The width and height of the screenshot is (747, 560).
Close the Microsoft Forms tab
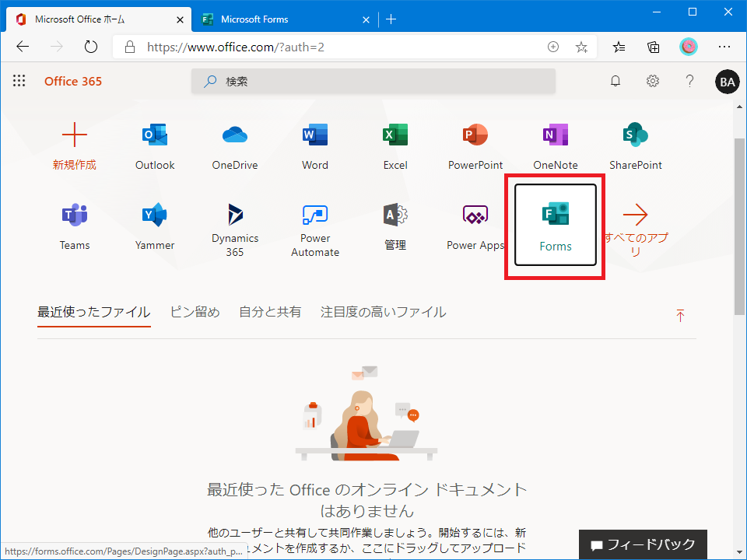coord(366,19)
